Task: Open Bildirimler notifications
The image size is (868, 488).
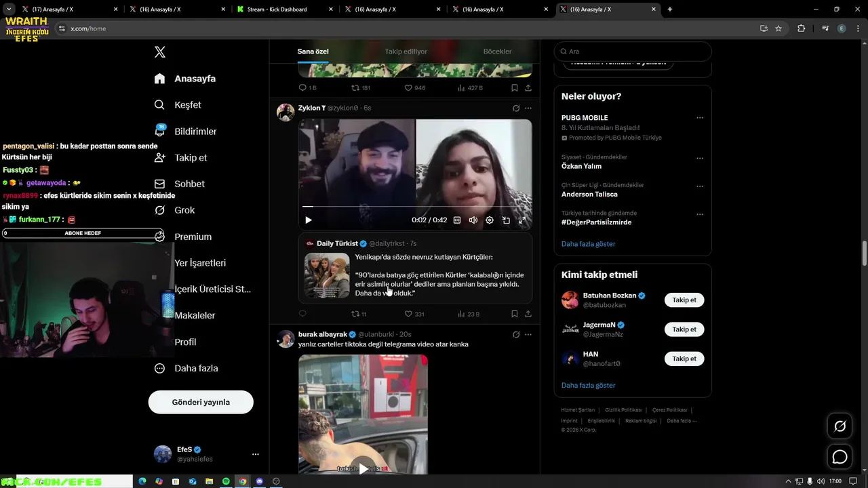Action: point(185,131)
